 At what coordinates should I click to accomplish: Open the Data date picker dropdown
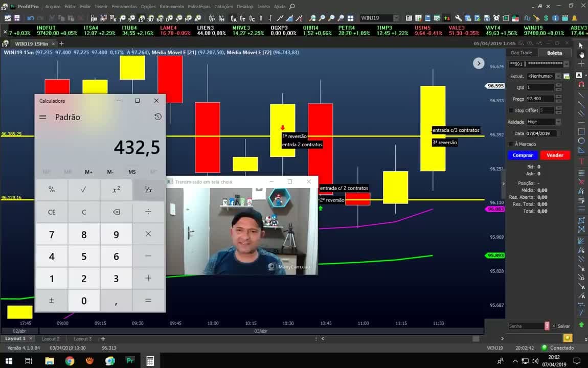[558, 133]
